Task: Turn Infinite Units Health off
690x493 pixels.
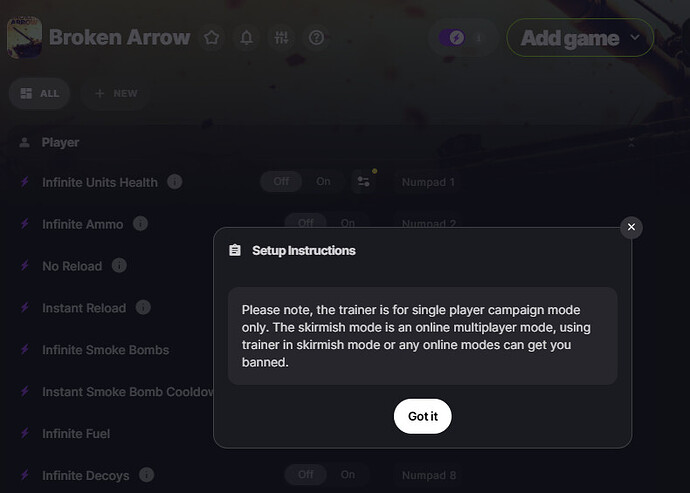Action: 282,182
